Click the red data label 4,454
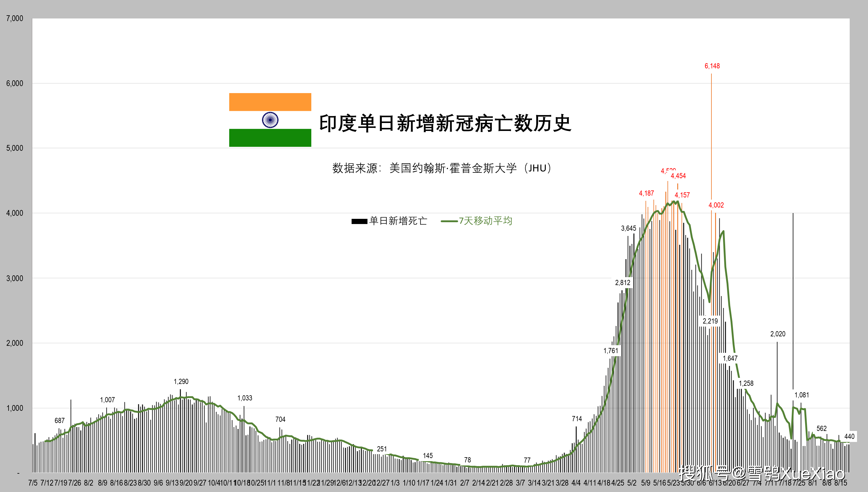 tap(678, 176)
